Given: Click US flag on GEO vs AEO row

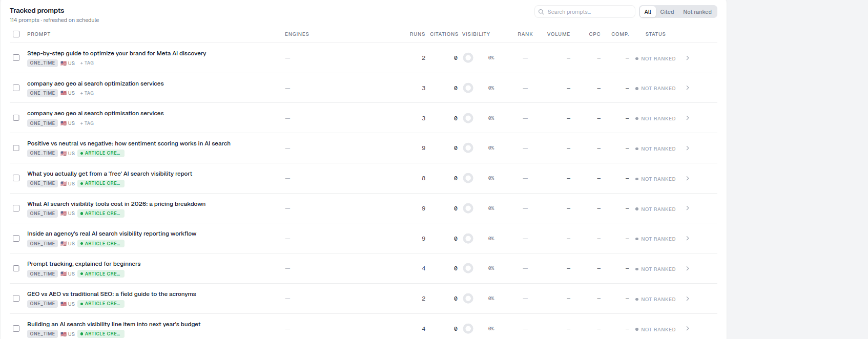Looking at the screenshot, I should [x=64, y=304].
